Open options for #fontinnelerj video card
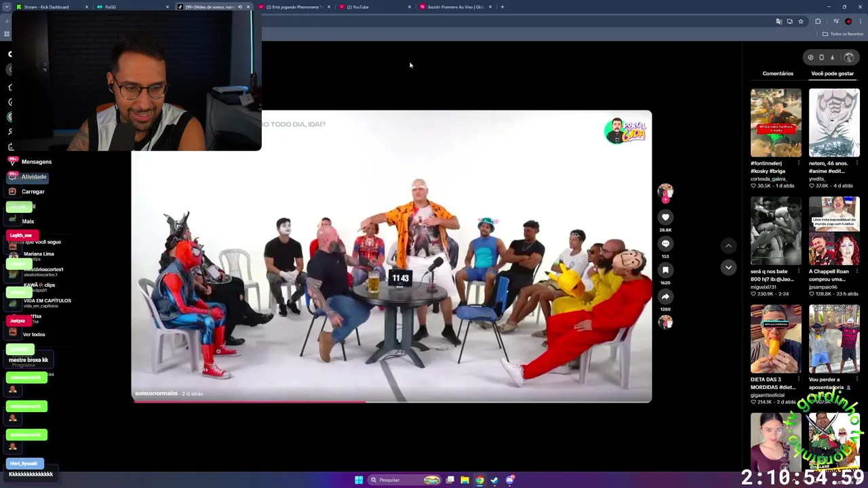Image resolution: width=868 pixels, height=488 pixels. (798, 163)
